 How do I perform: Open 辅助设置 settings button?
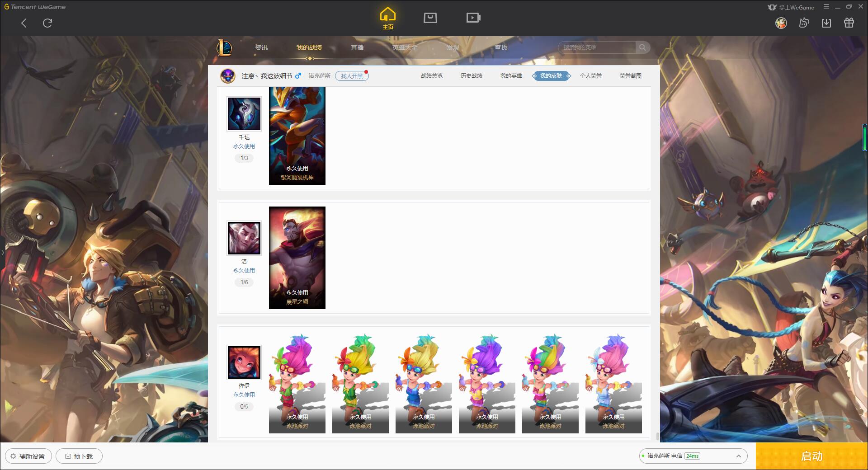point(28,456)
